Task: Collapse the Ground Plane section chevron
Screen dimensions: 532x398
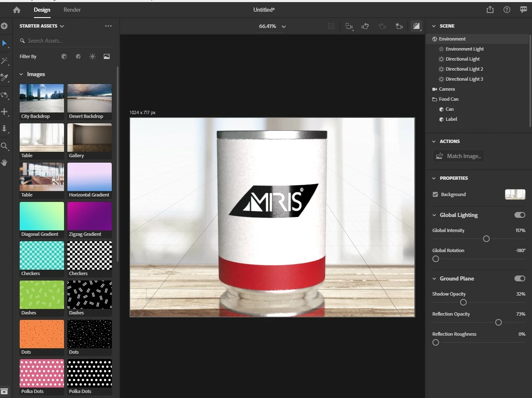Action: point(434,278)
